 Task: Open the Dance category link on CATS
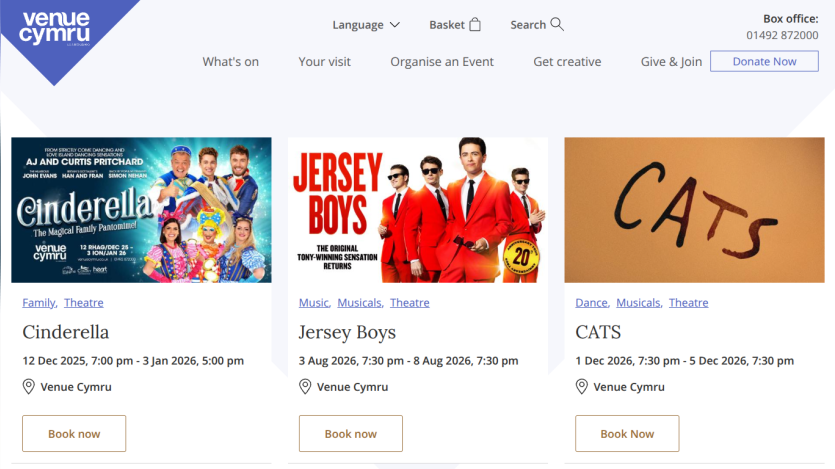tap(592, 303)
